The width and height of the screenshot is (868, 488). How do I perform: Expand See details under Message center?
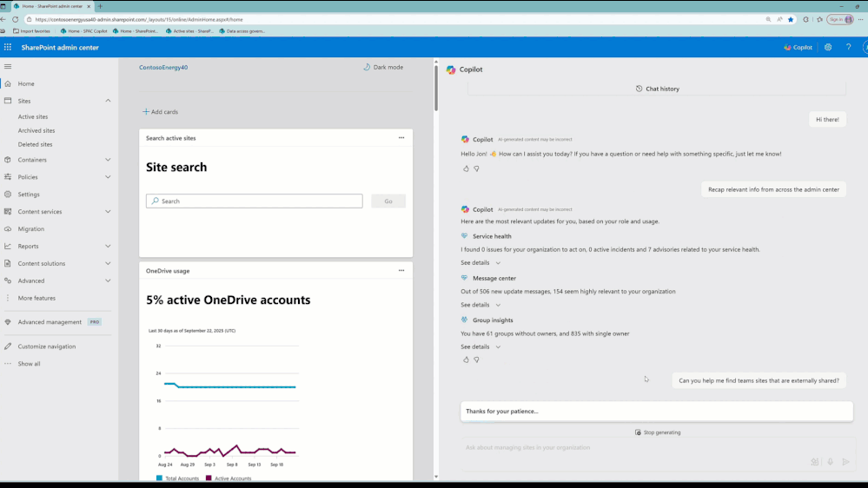(x=480, y=305)
